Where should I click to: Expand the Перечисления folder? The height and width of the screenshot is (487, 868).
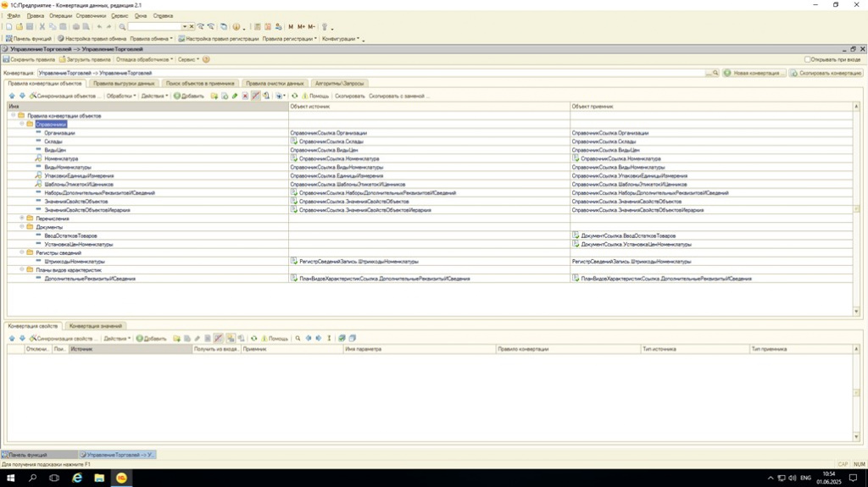(22, 218)
